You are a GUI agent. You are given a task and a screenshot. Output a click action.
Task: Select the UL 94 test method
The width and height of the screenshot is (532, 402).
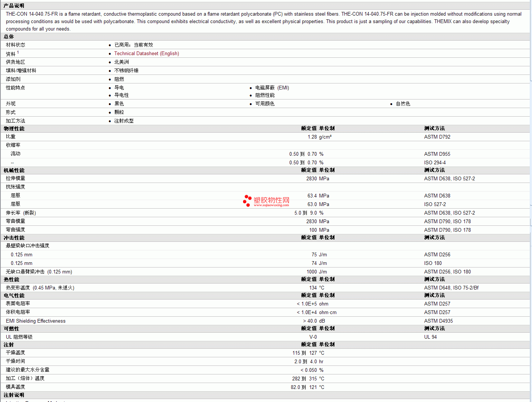(x=431, y=337)
